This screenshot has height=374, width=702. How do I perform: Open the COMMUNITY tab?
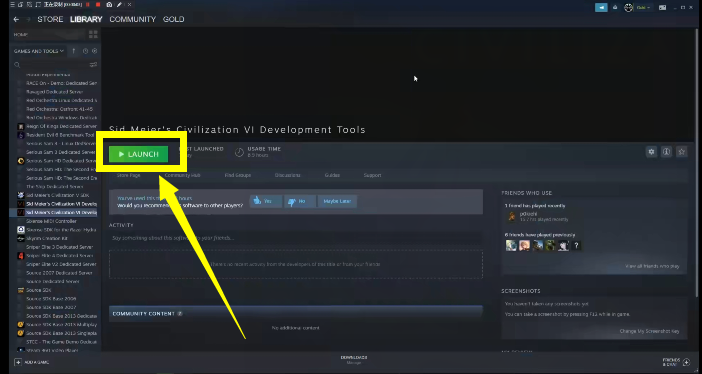coord(133,19)
